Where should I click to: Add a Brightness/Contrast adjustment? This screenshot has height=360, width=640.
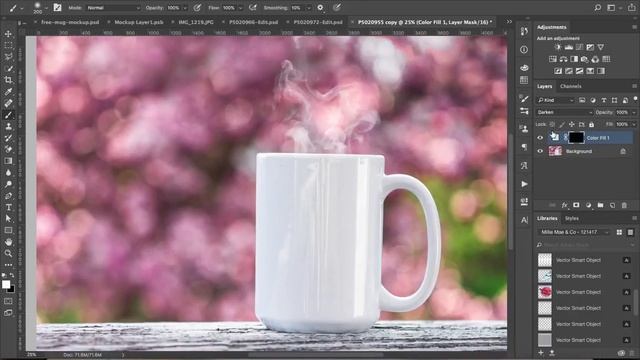point(558,47)
